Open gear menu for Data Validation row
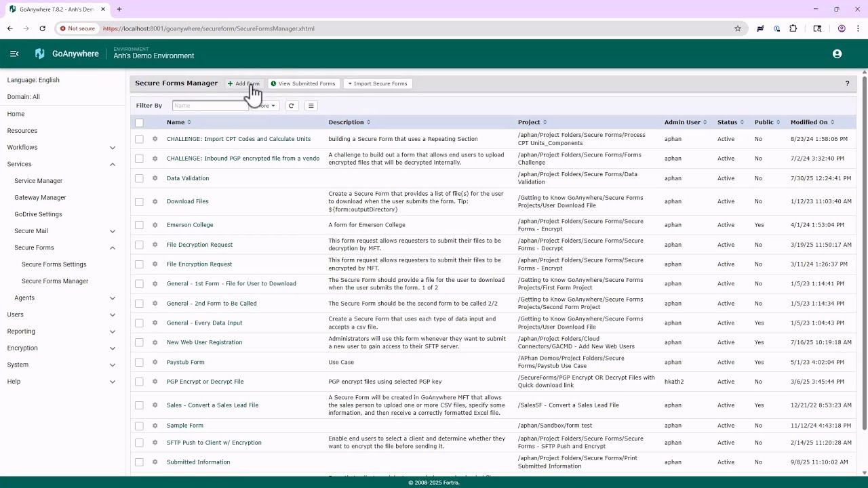The width and height of the screenshot is (868, 488). 155,178
